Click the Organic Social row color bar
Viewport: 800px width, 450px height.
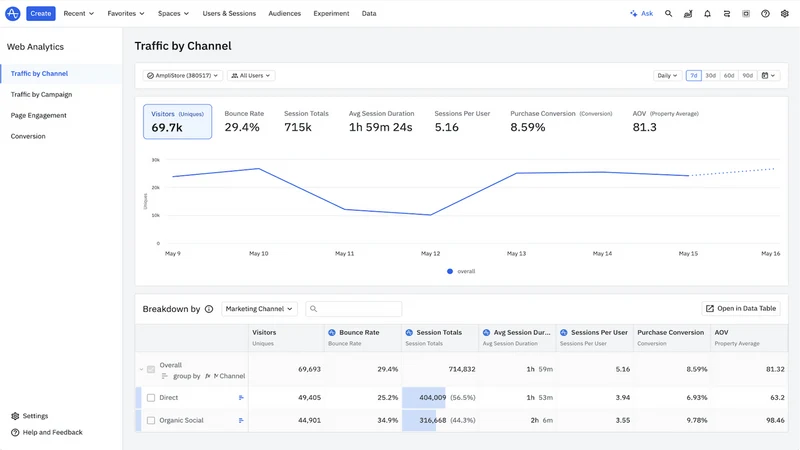point(138,420)
